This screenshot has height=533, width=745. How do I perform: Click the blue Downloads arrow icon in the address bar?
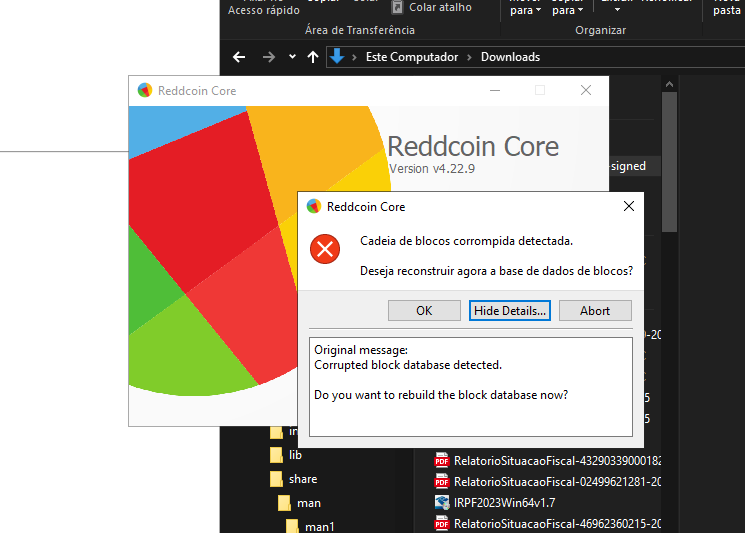[337, 57]
